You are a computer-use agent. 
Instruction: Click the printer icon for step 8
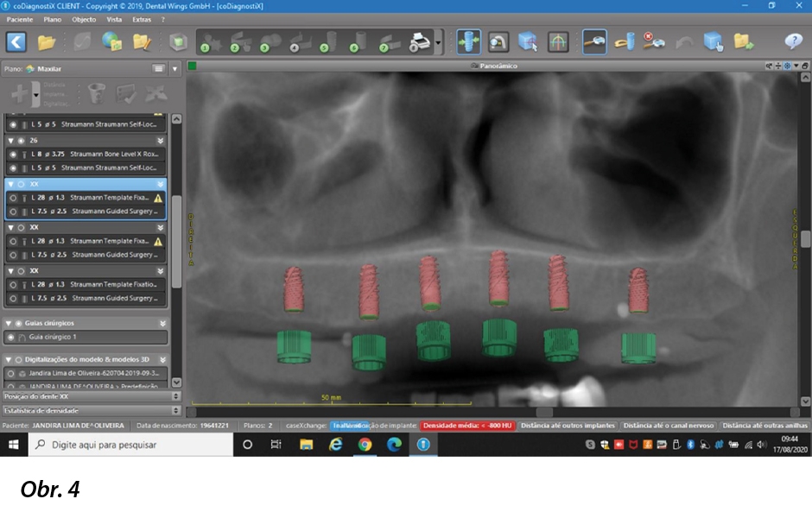[420, 42]
